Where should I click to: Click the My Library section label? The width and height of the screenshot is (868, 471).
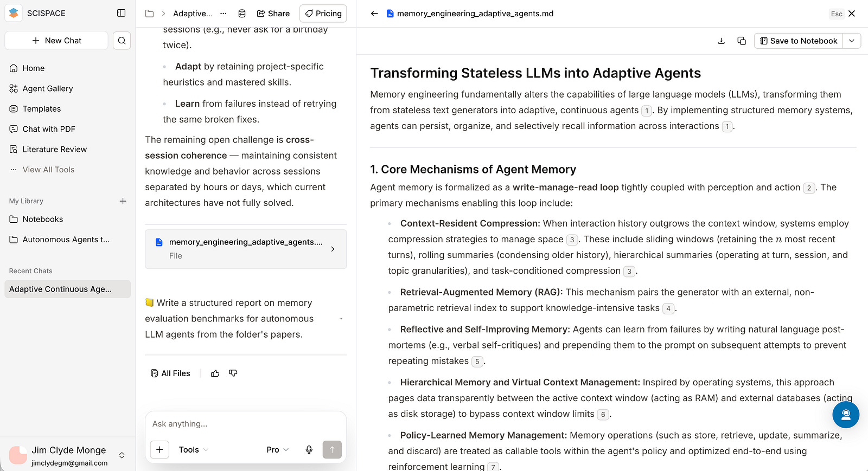26,201
